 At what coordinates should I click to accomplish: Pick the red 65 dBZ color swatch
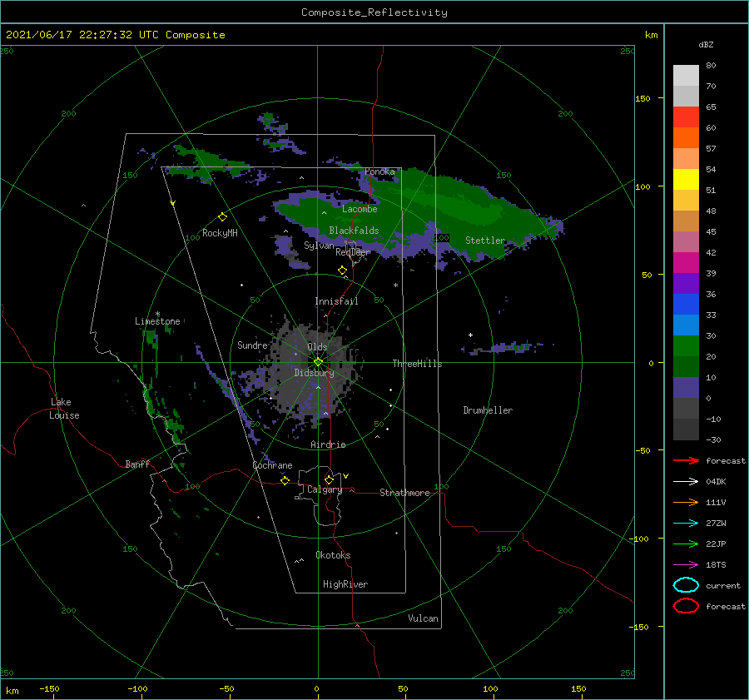click(x=686, y=117)
